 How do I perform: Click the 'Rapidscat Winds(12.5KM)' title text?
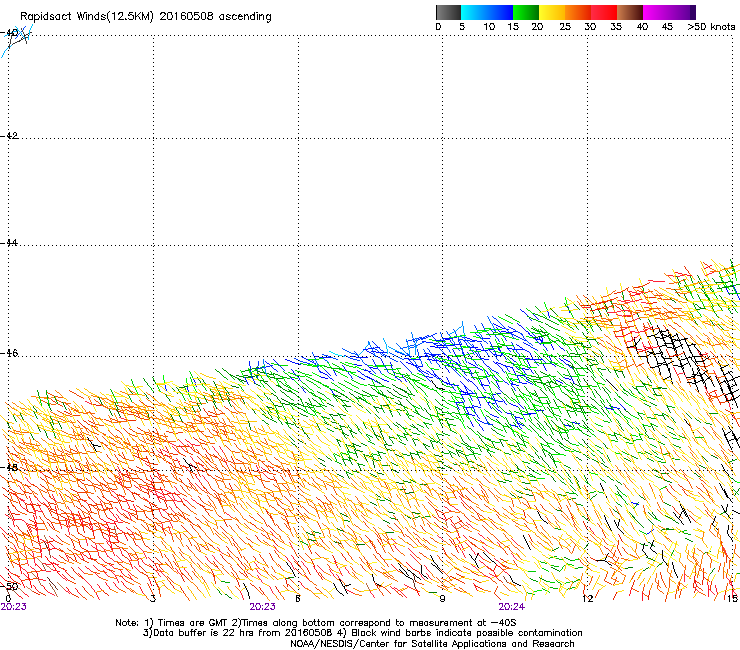tap(87, 17)
